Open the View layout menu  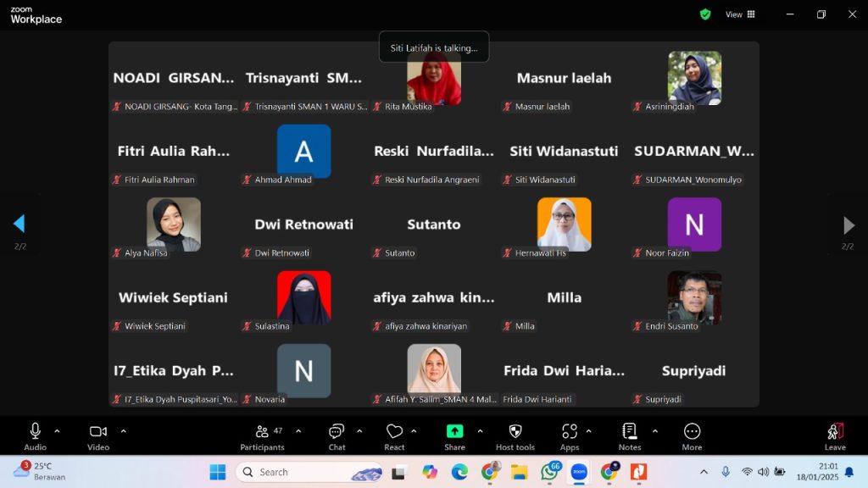[740, 14]
